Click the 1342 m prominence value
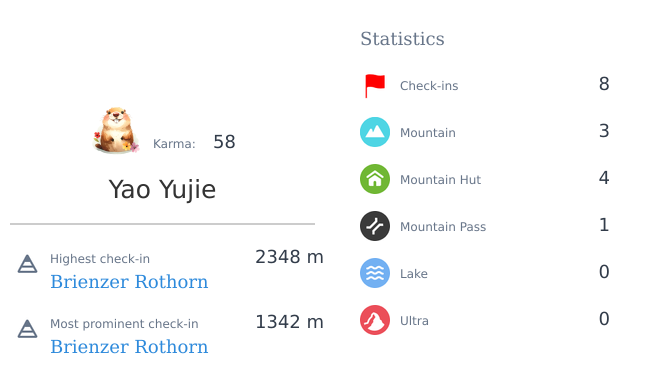The height and width of the screenshot is (385, 650). point(289,322)
